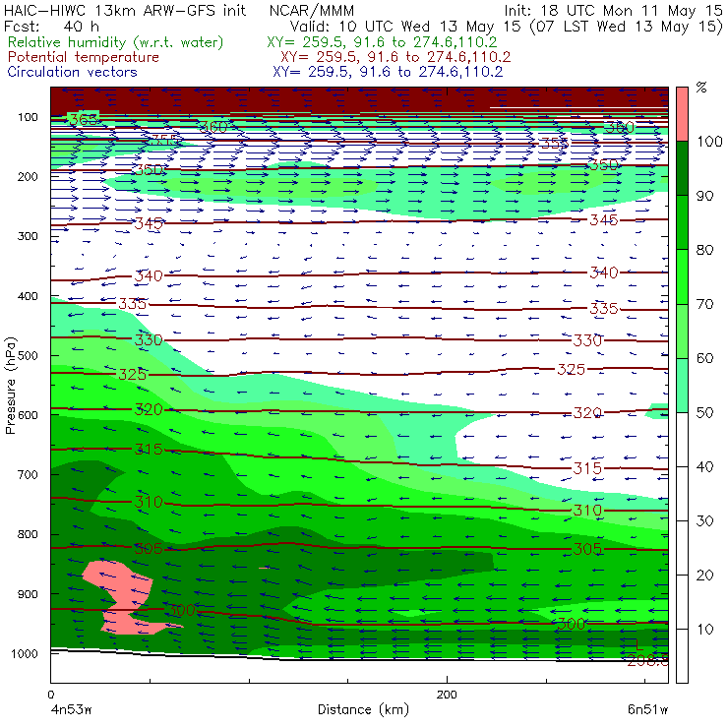Click the '60' colorbar tick label
This screenshot has width=728, height=728.
[704, 358]
